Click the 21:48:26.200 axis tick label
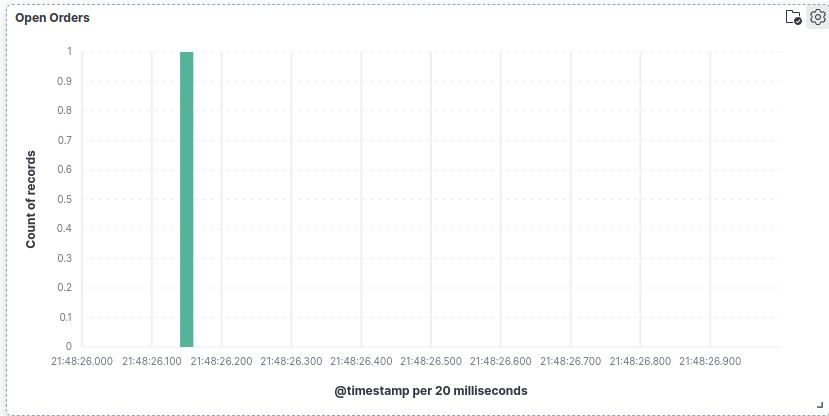Viewport: 829px width, 416px height. (x=222, y=361)
